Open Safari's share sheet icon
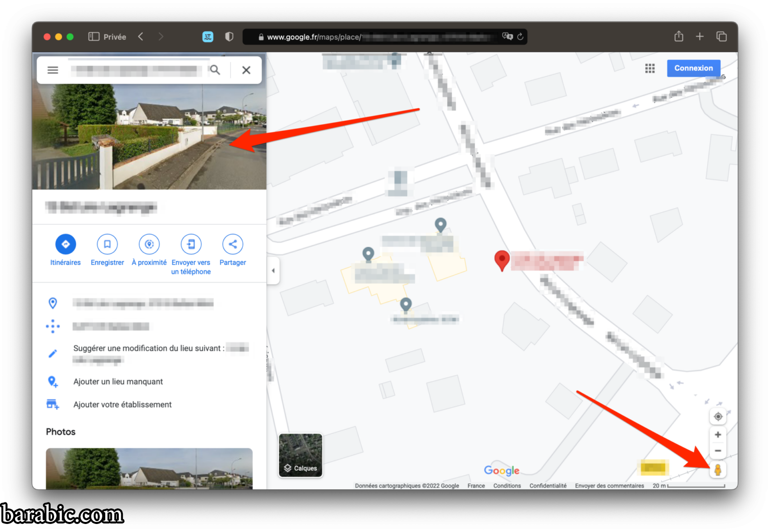Viewport: 770px width, 532px height. click(679, 36)
